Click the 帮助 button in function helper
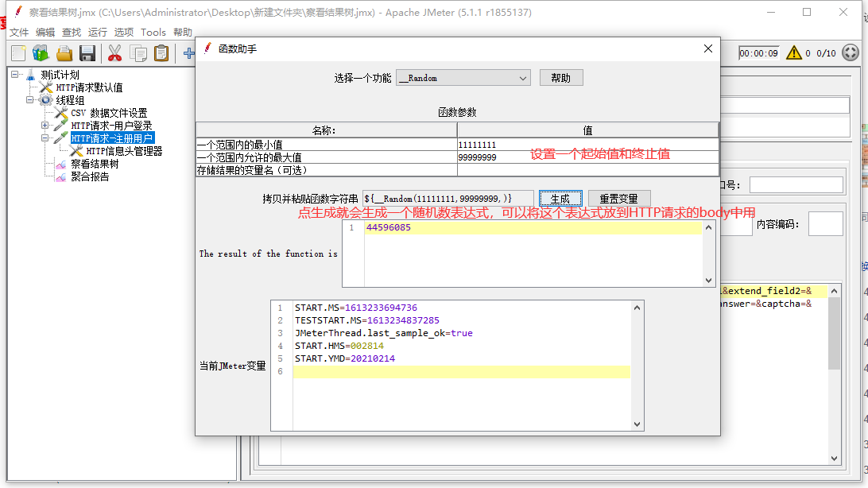Viewport: 868px width, 488px height. tap(560, 78)
